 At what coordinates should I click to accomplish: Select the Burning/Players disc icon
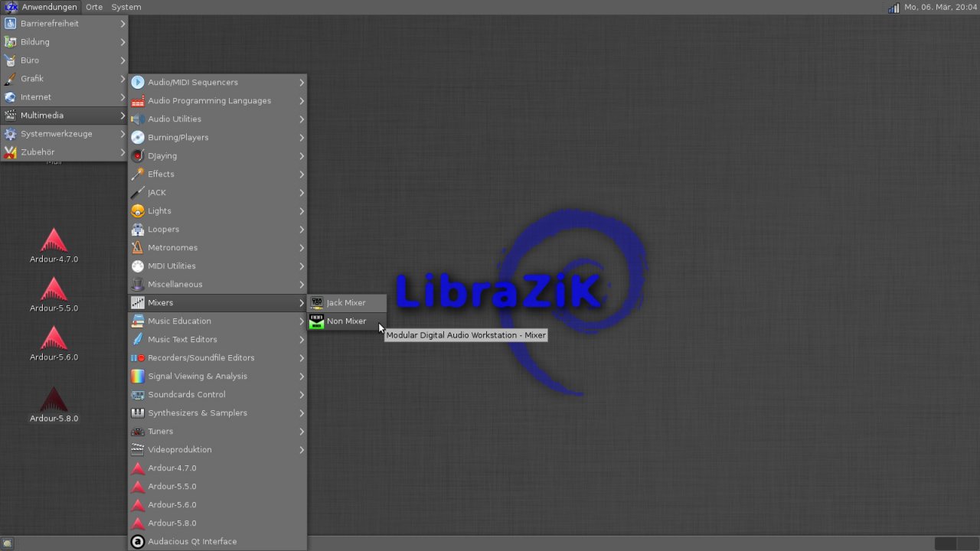pos(138,138)
